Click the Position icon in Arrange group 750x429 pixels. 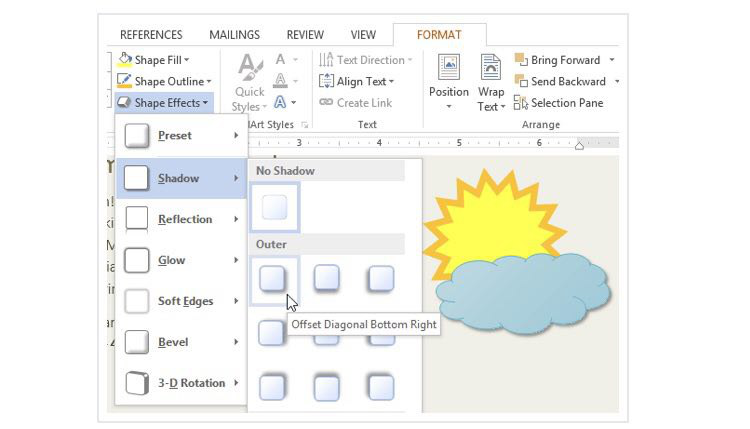click(448, 68)
